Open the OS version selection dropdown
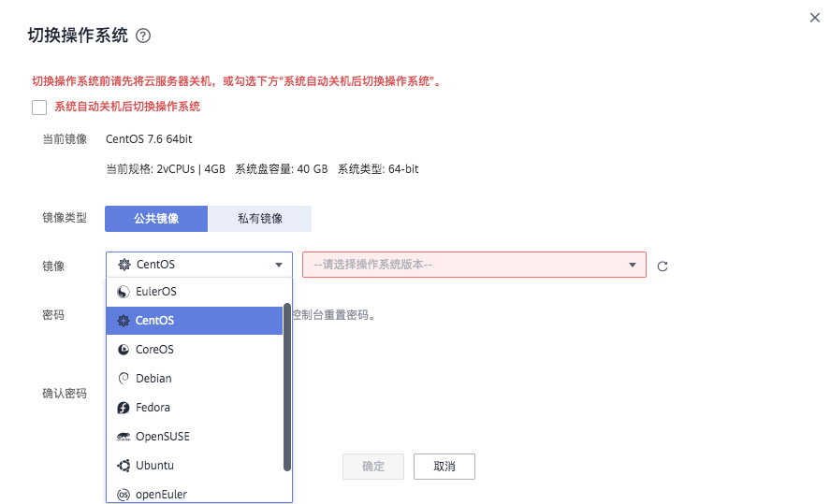Image resolution: width=830 pixels, height=504 pixels. (x=474, y=265)
